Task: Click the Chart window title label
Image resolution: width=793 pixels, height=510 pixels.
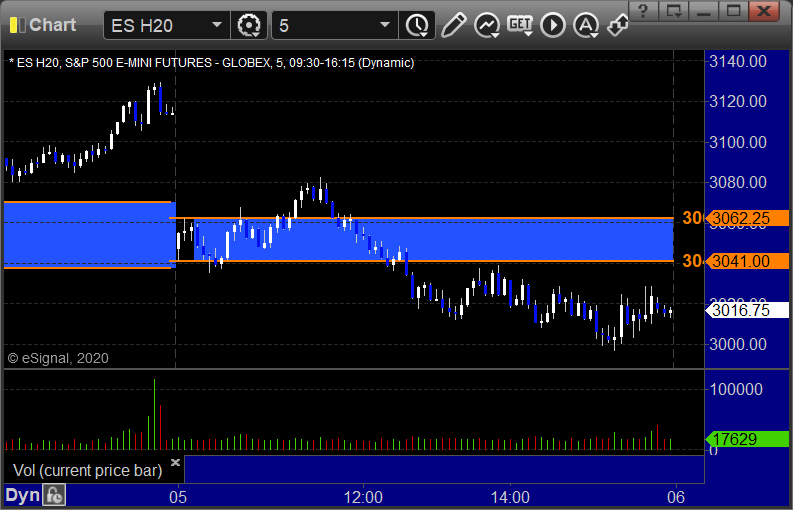Action: (53, 25)
